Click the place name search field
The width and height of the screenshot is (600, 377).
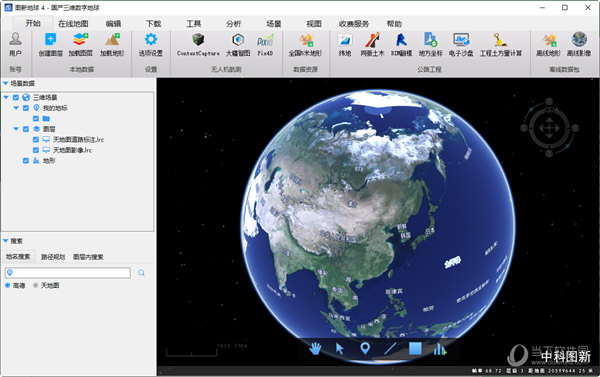coord(68,273)
